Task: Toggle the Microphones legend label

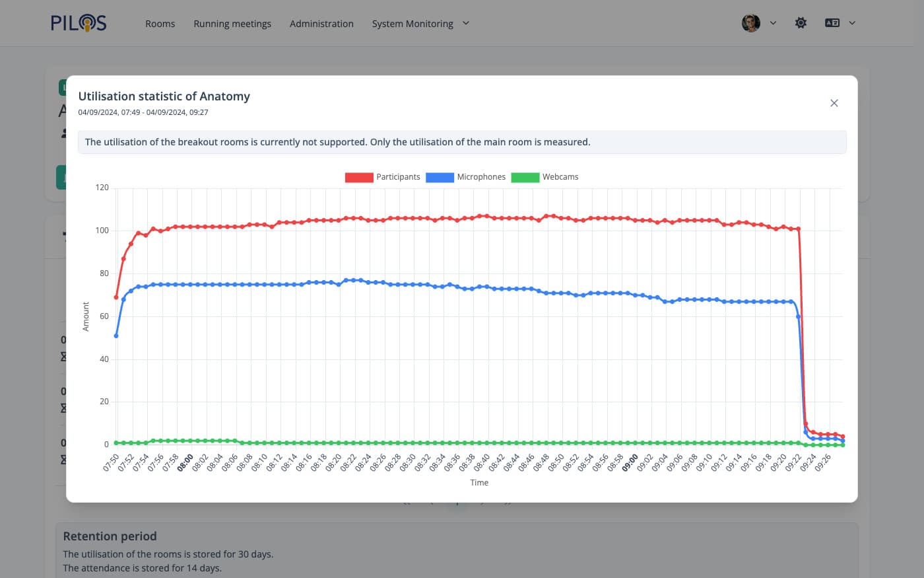Action: pos(481,177)
